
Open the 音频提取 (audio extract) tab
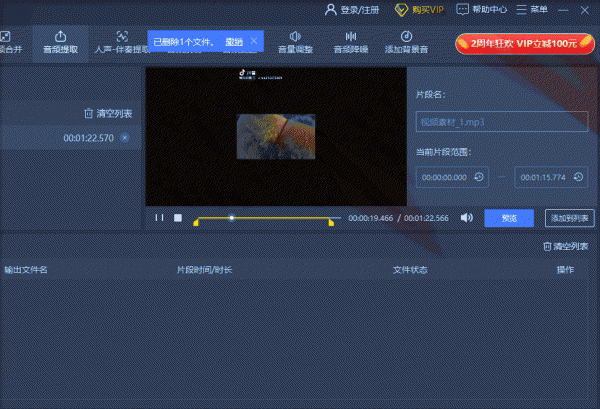[x=60, y=43]
